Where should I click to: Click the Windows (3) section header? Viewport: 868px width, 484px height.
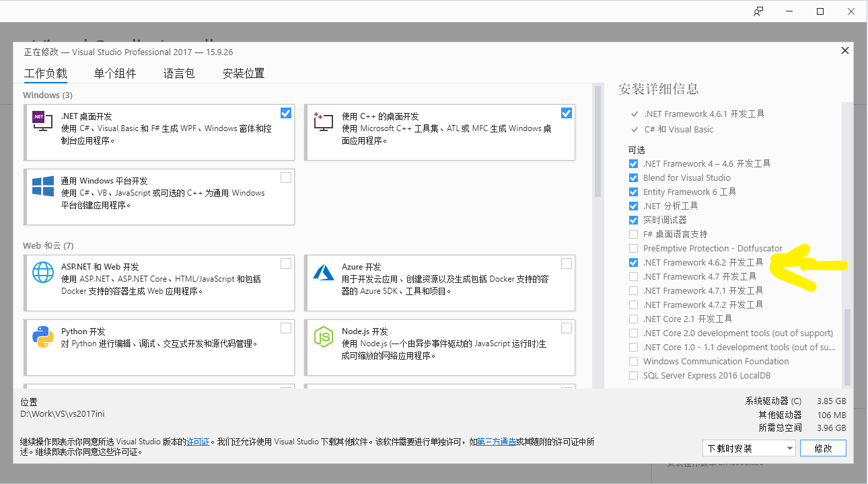point(48,95)
